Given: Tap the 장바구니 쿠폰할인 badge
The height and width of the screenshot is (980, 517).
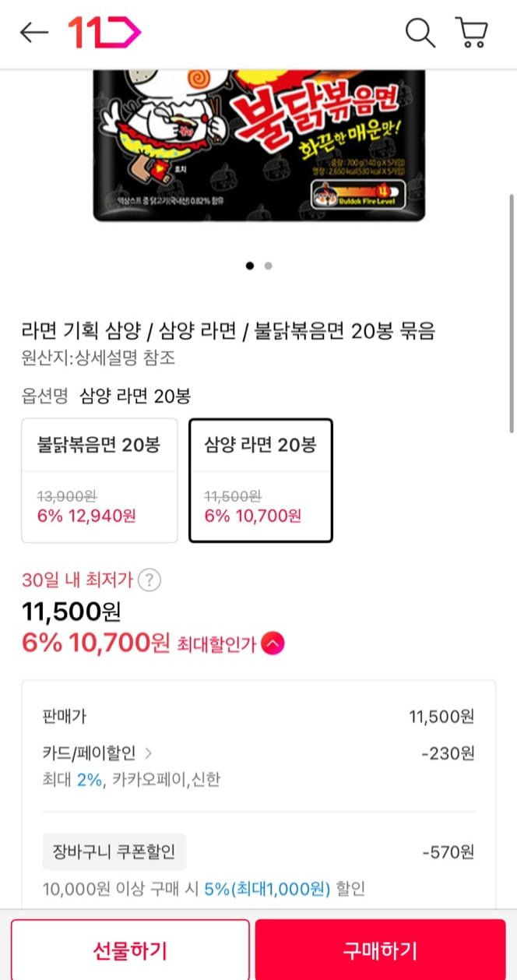Looking at the screenshot, I should 114,852.
